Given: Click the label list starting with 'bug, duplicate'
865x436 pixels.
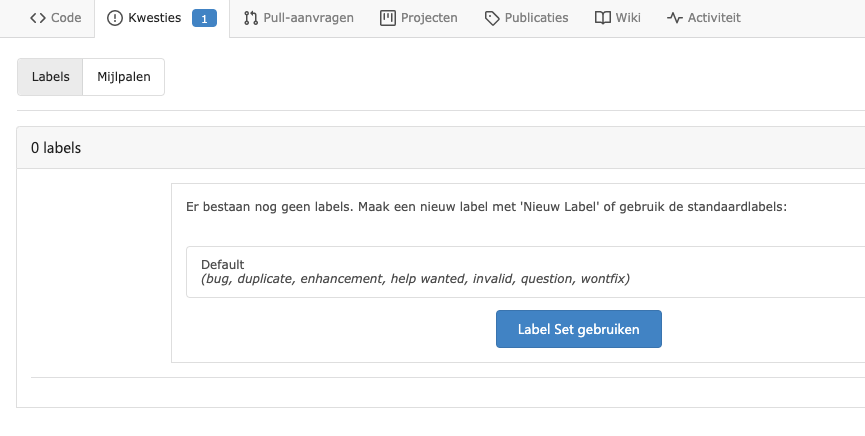Looking at the screenshot, I should click(415, 279).
